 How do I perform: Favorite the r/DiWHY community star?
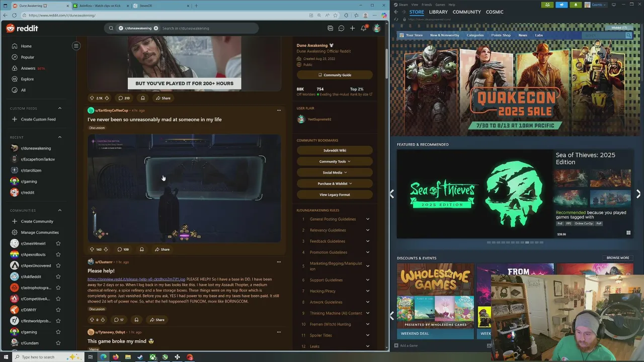tap(58, 310)
